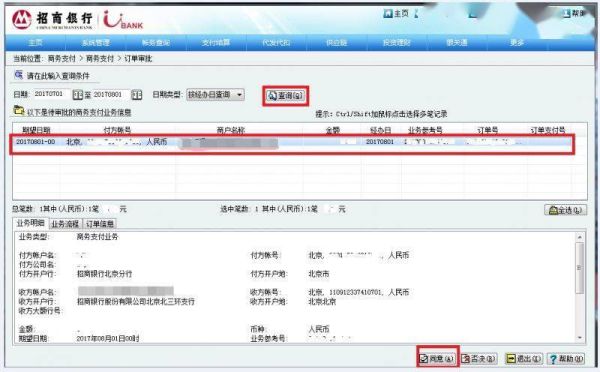
Task: Click the 订单审批 breadcrumb text
Action: pyautogui.click(x=138, y=59)
